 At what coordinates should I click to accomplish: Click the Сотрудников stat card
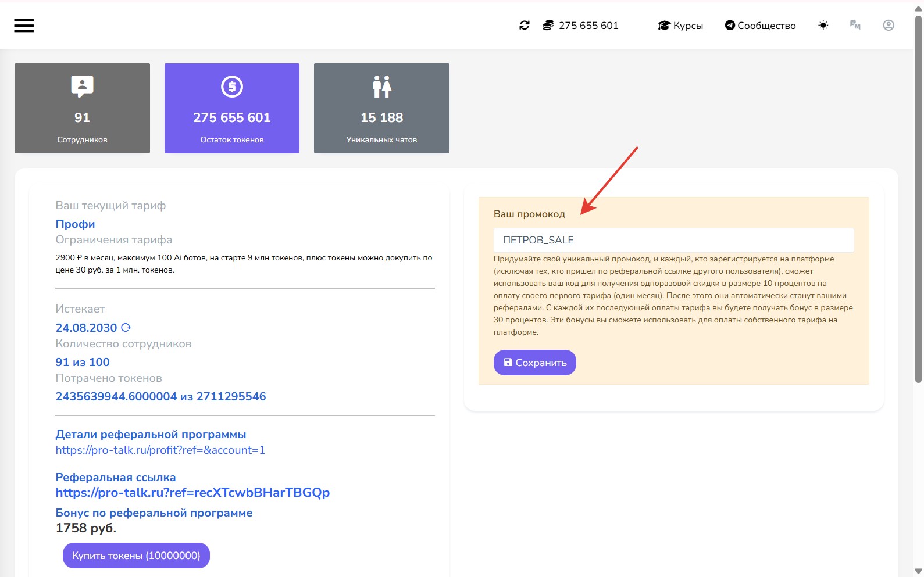82,109
